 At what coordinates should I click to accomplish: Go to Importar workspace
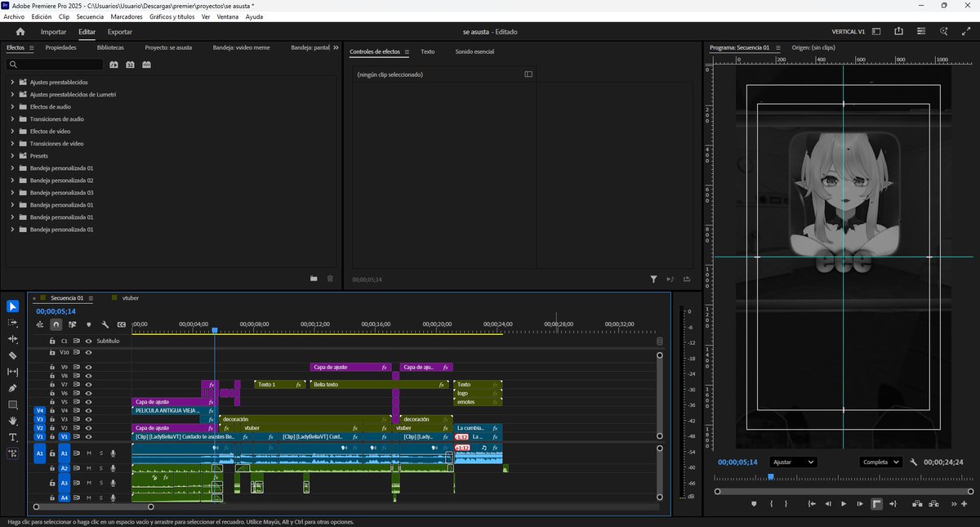54,32
